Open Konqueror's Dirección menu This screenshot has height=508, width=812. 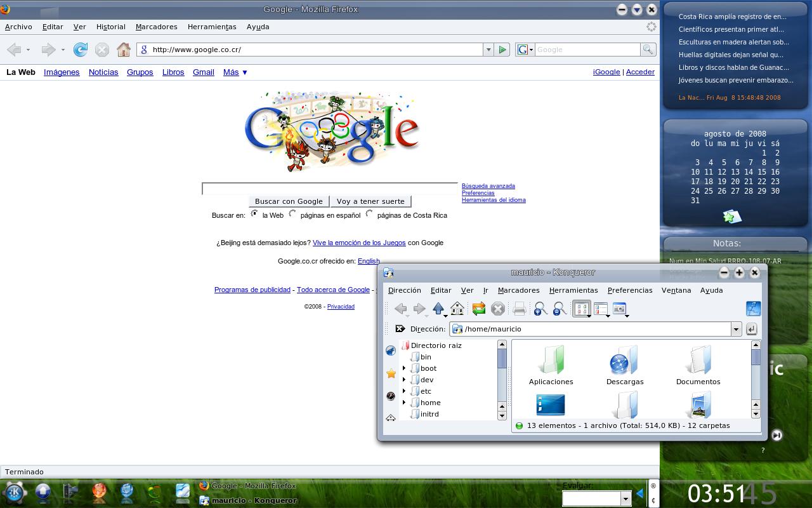[x=405, y=290]
